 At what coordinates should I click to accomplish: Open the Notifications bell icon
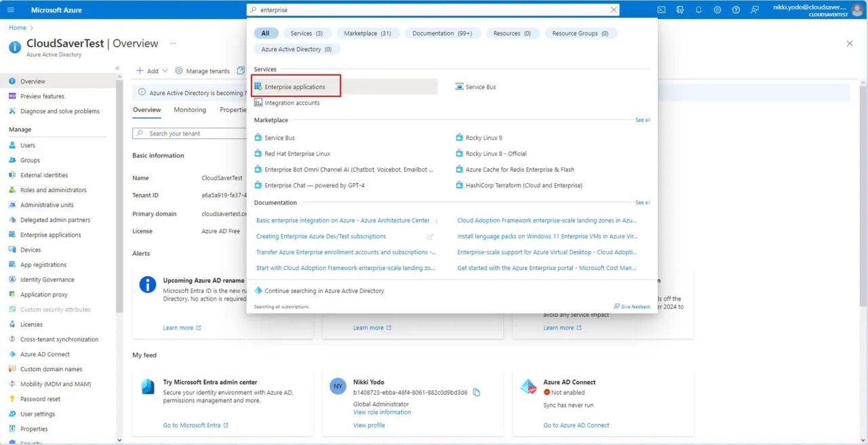pos(698,9)
